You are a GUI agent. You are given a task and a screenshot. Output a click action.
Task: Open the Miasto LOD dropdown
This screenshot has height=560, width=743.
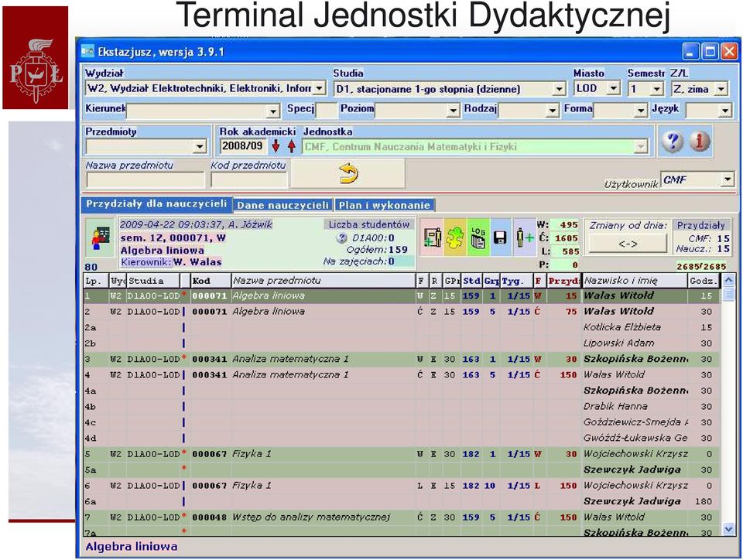click(x=614, y=88)
